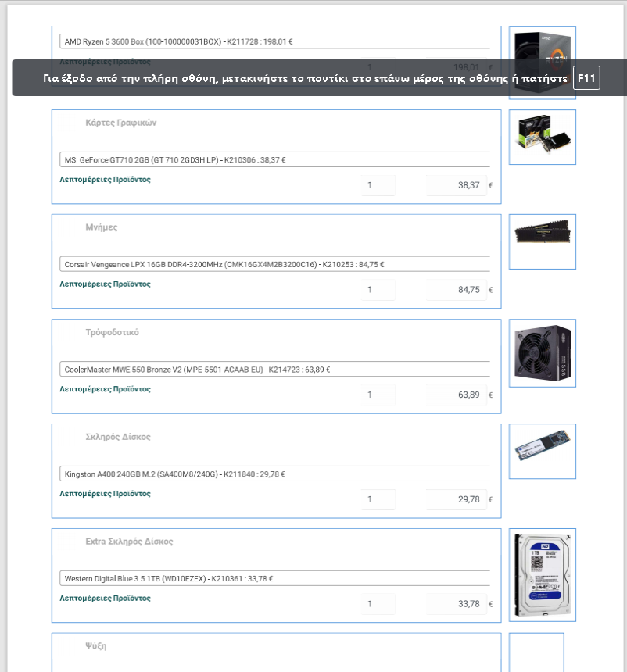Screen dimensions: 627x672
Task: Open the Corsair Vengeance LPX memory dropdown
Action: point(275,264)
